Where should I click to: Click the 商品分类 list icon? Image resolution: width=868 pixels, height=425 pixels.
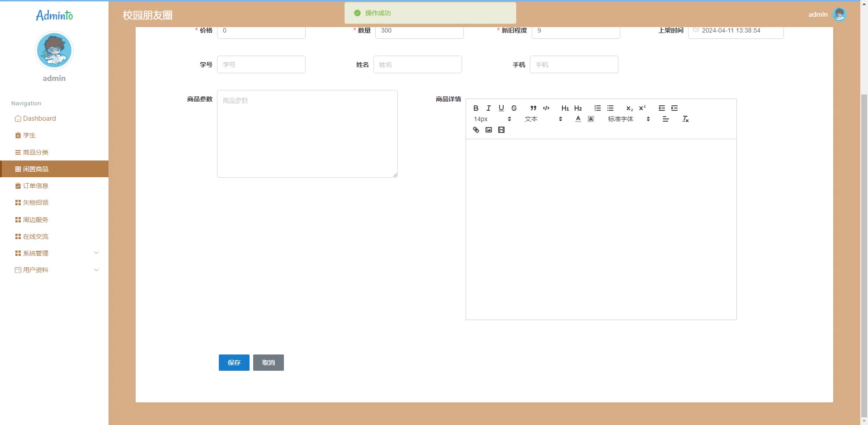point(18,152)
